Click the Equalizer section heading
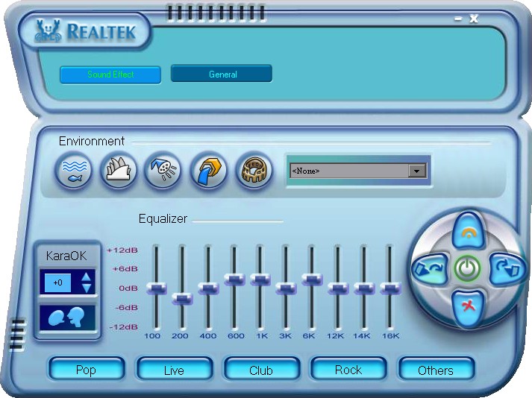This screenshot has height=398, width=532. [163, 219]
